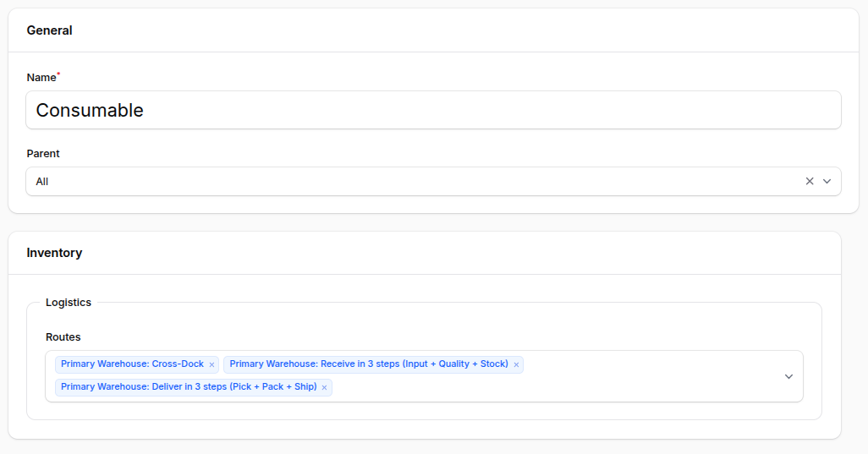The image size is (868, 454).
Task: Click the red required asterisk beside Name
Action: (58, 75)
